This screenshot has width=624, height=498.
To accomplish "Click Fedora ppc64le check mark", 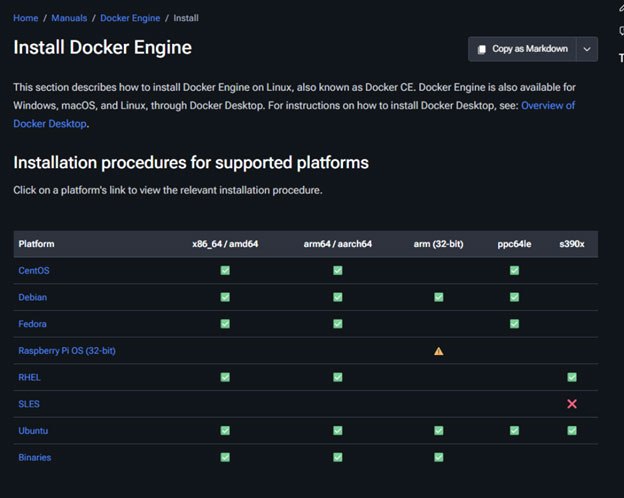I will tap(515, 324).
